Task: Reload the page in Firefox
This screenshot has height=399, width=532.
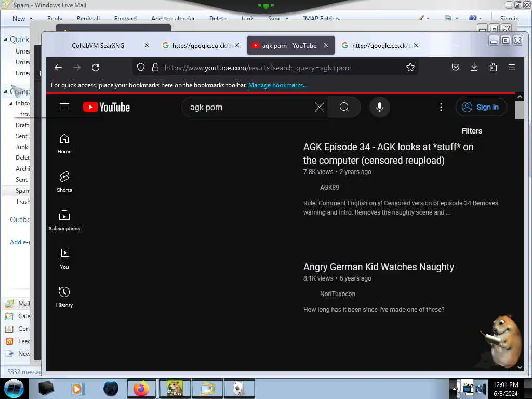Action: tap(96, 68)
